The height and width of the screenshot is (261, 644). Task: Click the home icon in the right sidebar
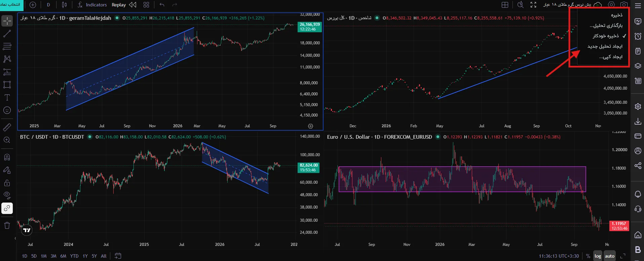click(x=638, y=235)
